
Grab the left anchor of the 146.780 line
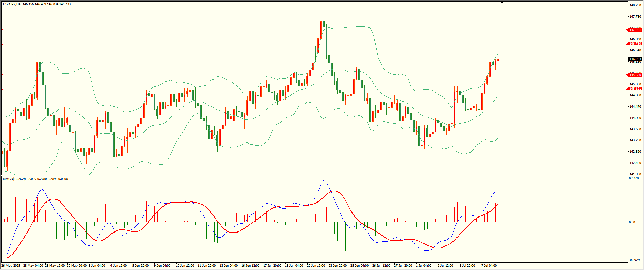point(2,44)
